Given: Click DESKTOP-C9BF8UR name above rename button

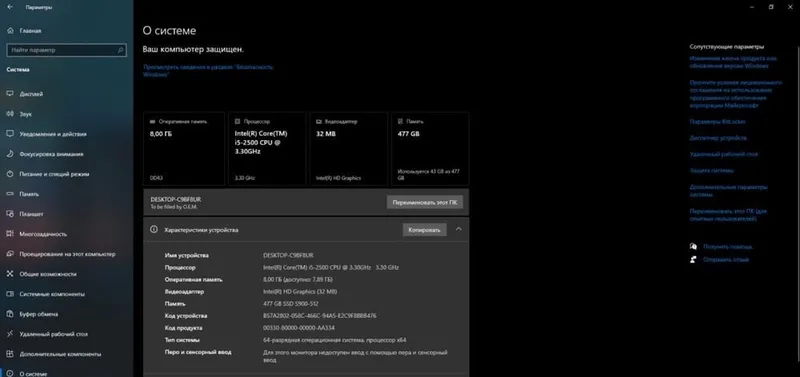Looking at the screenshot, I should [x=176, y=199].
